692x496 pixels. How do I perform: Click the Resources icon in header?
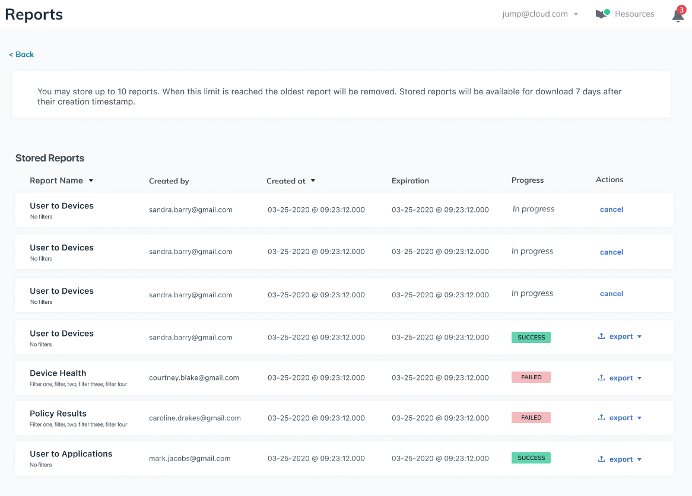pyautogui.click(x=601, y=14)
